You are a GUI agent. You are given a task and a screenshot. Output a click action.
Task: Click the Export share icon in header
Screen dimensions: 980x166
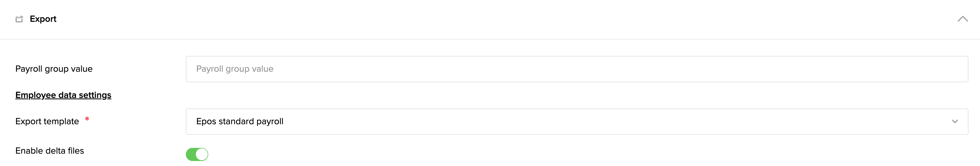pyautogui.click(x=19, y=19)
